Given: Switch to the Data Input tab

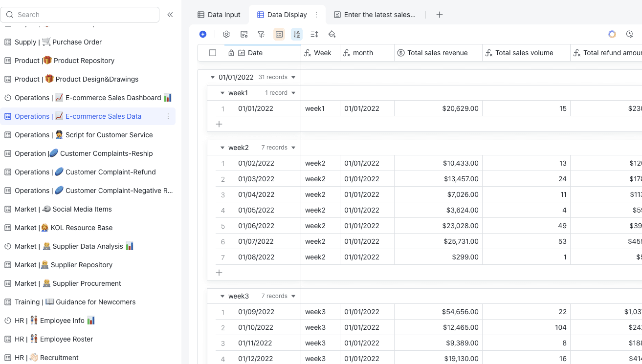Looking at the screenshot, I should tap(219, 15).
